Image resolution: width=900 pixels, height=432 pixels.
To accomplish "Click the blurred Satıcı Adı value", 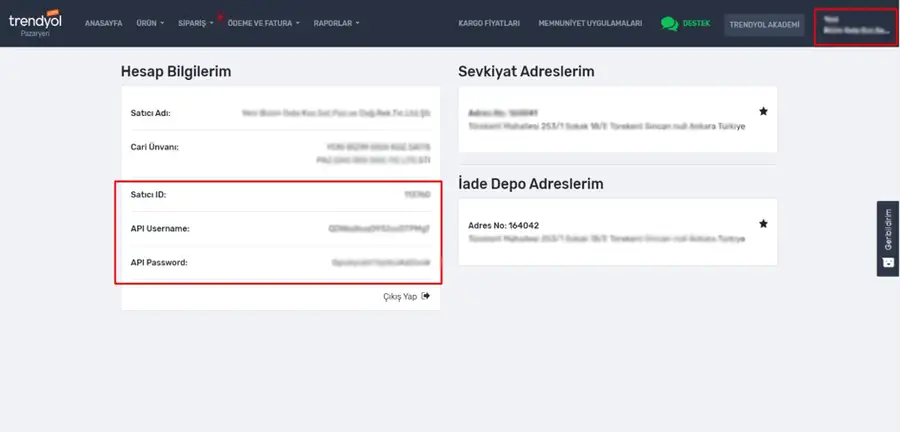I will click(x=336, y=113).
